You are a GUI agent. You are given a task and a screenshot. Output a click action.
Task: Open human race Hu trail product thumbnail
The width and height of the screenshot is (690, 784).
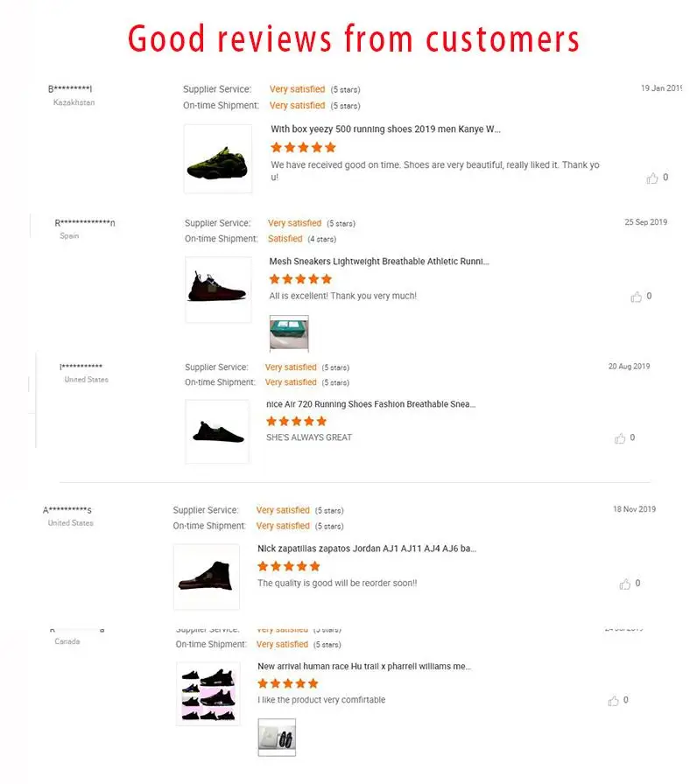tap(208, 694)
